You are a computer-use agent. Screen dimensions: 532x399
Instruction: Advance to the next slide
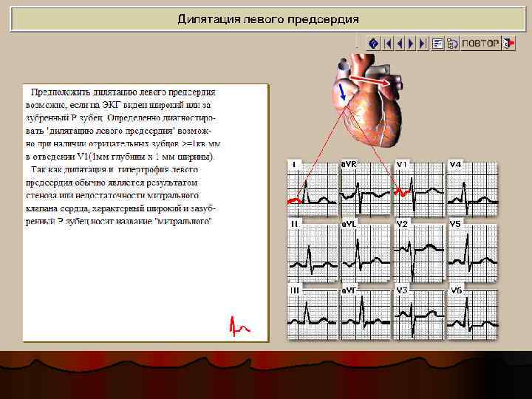pyautogui.click(x=411, y=44)
